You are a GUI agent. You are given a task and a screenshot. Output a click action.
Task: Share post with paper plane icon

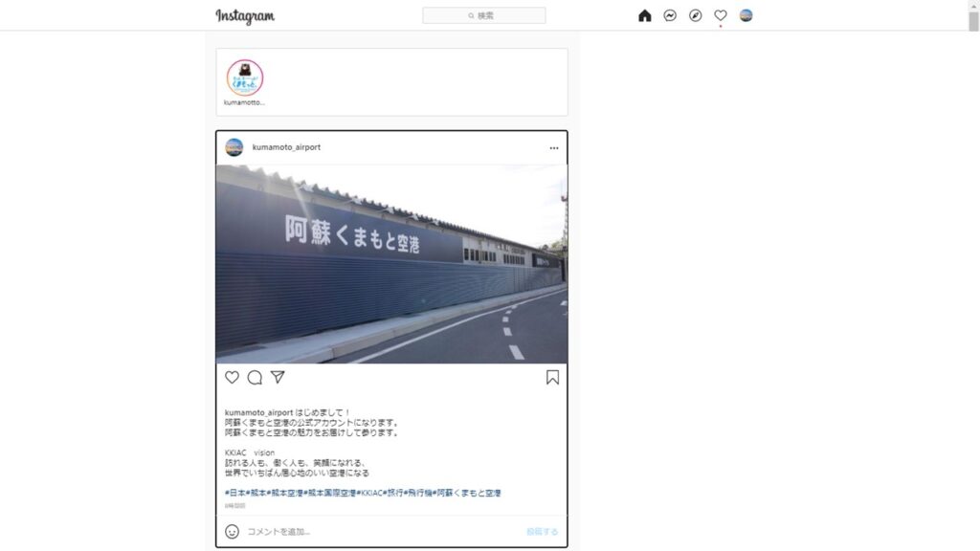[x=278, y=377]
